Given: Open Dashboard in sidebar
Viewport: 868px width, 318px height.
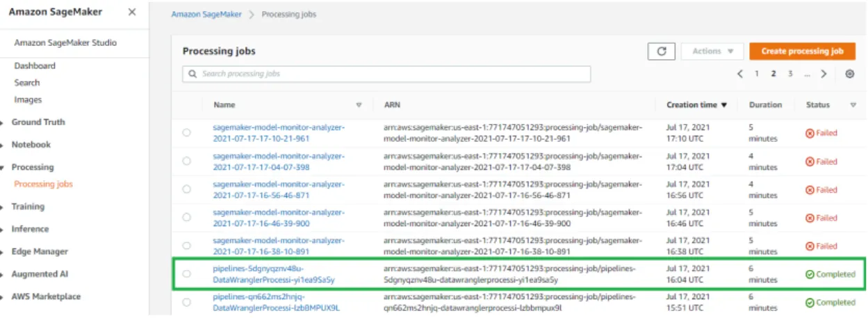Looking at the screenshot, I should click(35, 65).
